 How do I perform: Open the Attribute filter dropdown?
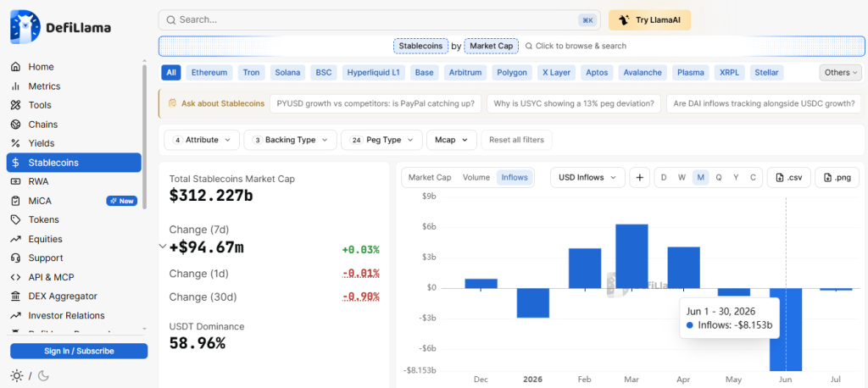[202, 140]
